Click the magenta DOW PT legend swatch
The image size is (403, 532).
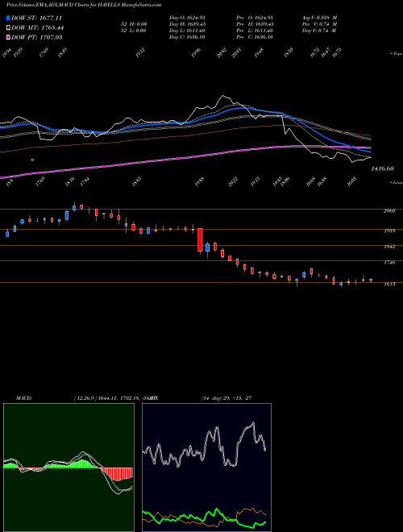pyautogui.click(x=9, y=37)
